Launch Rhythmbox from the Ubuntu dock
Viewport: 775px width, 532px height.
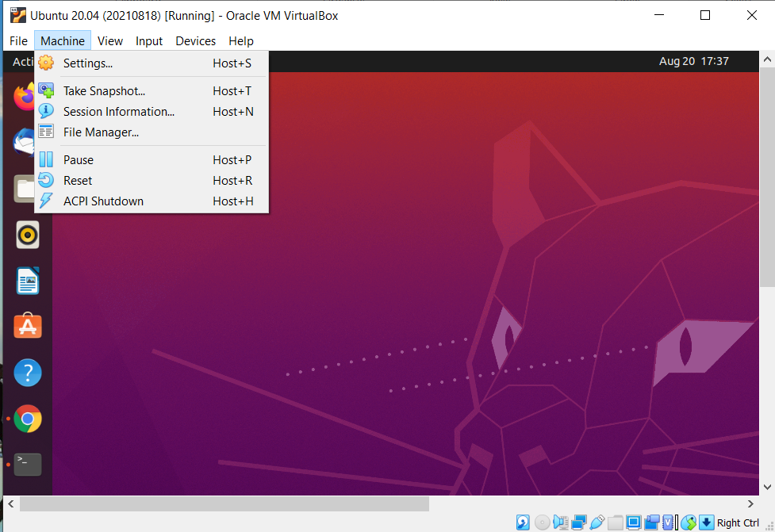(x=28, y=235)
